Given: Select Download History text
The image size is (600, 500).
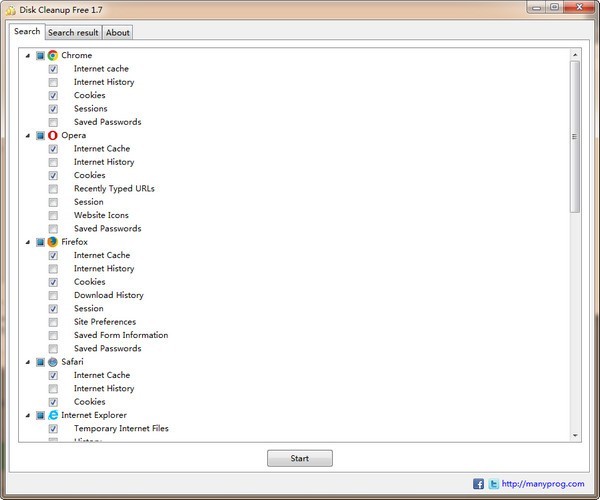Looking at the screenshot, I should tap(109, 295).
